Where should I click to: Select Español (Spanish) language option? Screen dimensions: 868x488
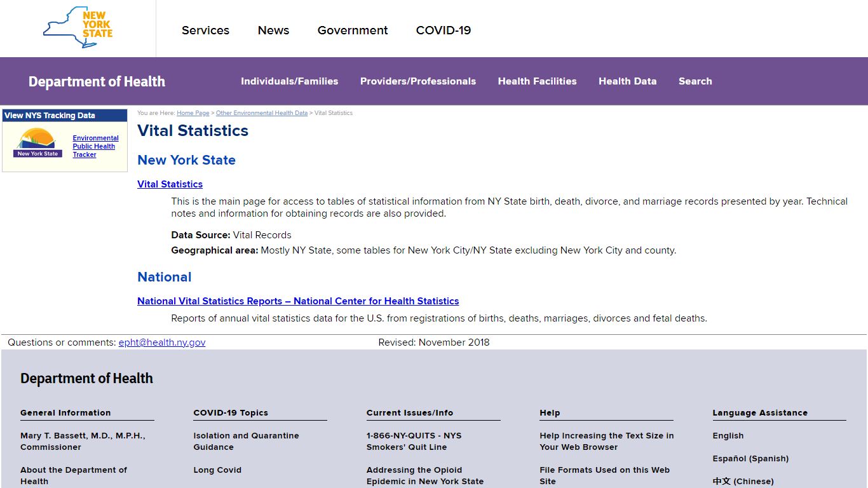click(x=750, y=459)
